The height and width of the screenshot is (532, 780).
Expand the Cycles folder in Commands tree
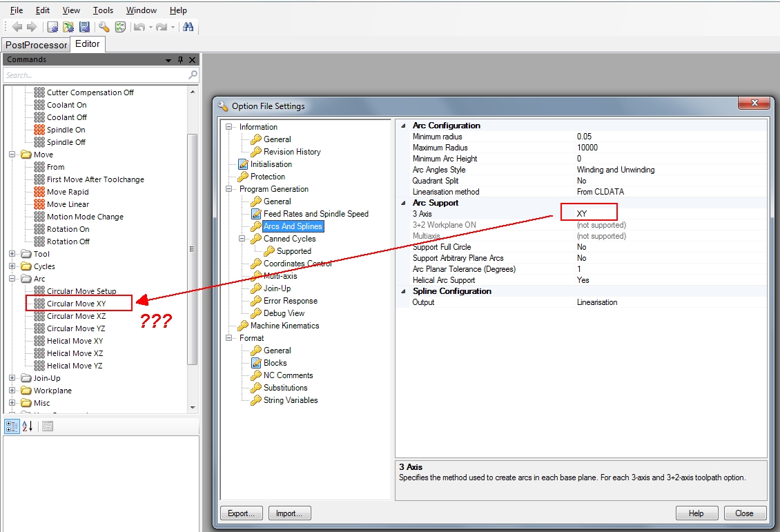[12, 266]
